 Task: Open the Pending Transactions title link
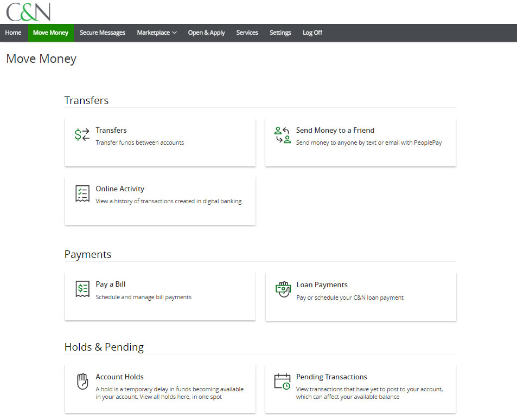[331, 377]
